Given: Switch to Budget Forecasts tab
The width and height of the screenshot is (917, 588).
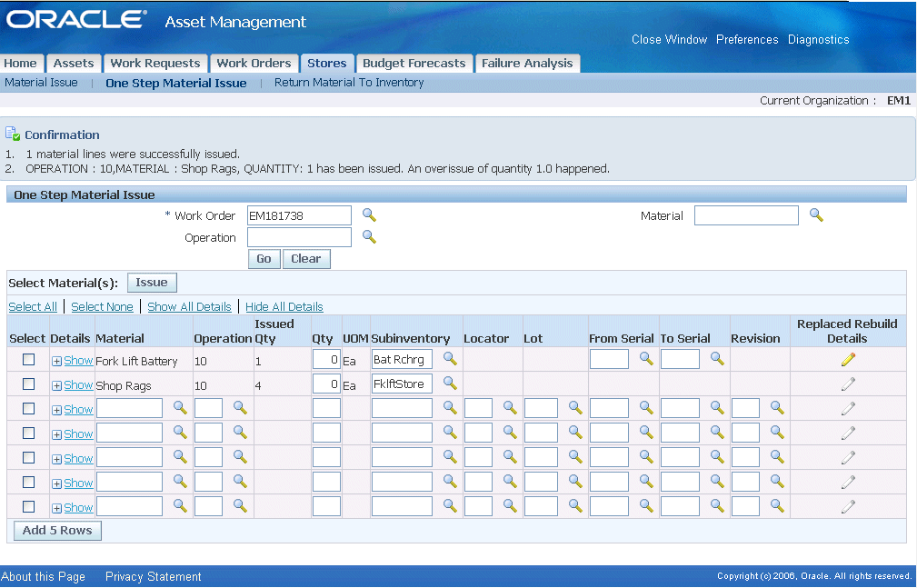Looking at the screenshot, I should [x=414, y=64].
